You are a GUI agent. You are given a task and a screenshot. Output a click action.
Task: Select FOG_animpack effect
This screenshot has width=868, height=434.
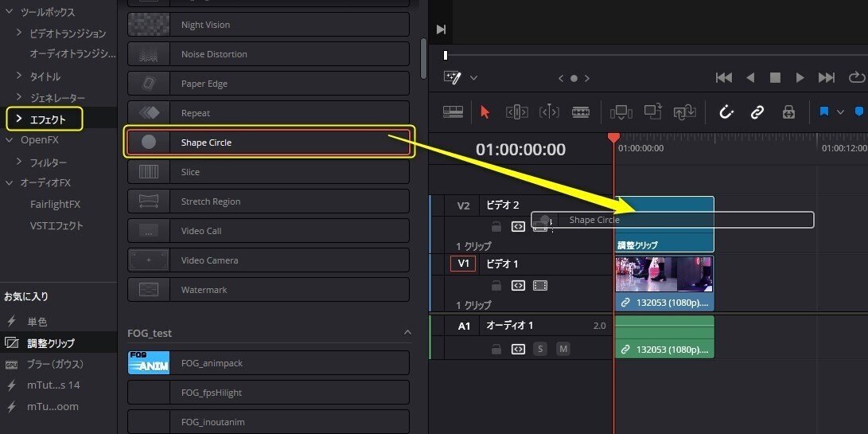point(268,363)
